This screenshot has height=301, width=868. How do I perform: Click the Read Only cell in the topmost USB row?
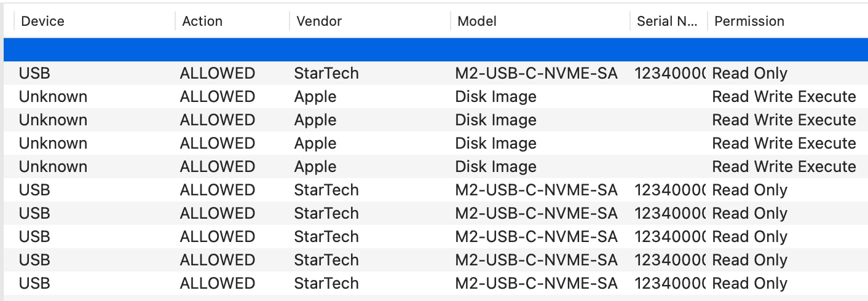[749, 73]
